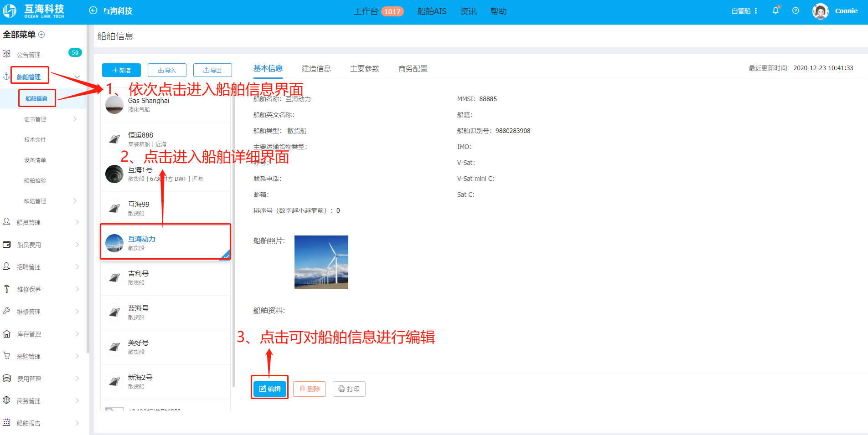Open 帮助 in the top navigation

(499, 11)
